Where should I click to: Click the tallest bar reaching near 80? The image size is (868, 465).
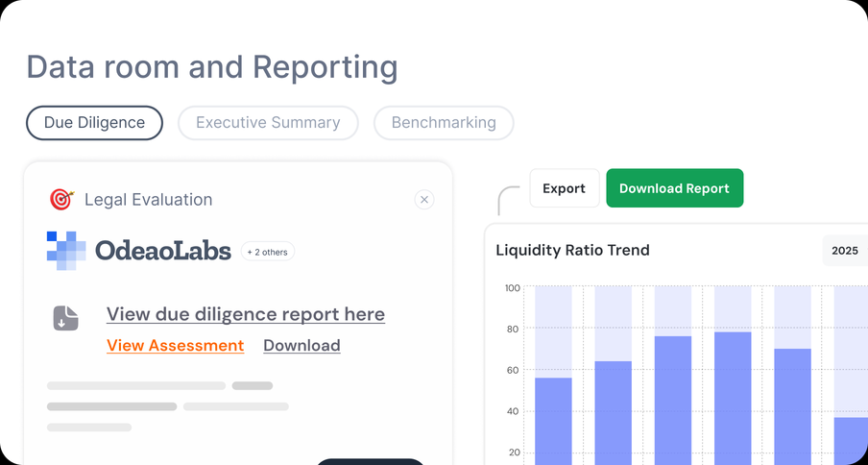click(x=733, y=398)
